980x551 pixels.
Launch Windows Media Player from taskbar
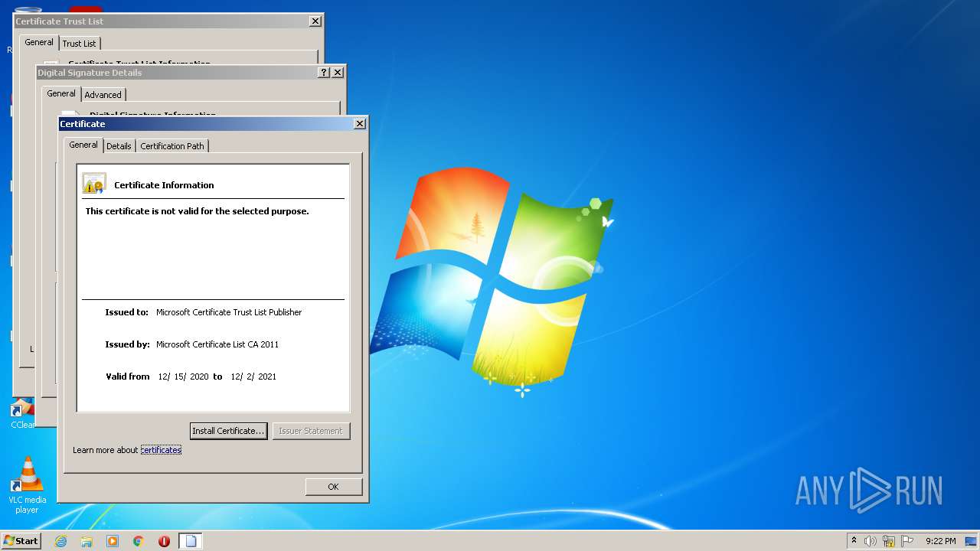tap(113, 541)
